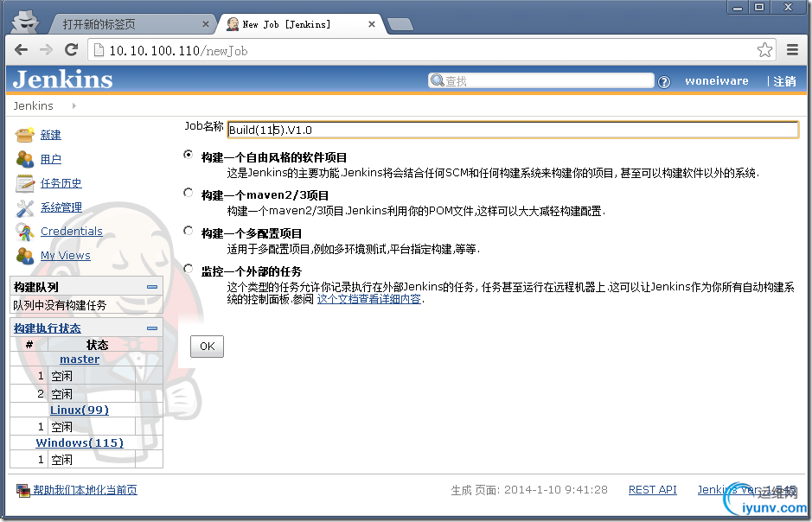Click the magnifier icon in search box
Image resolution: width=812 pixels, height=522 pixels.
pos(437,80)
